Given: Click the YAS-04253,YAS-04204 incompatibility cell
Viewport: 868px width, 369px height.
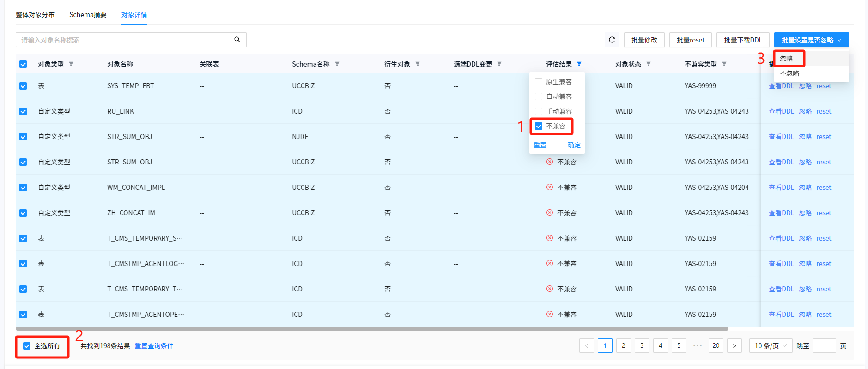Looking at the screenshot, I should pyautogui.click(x=716, y=188).
